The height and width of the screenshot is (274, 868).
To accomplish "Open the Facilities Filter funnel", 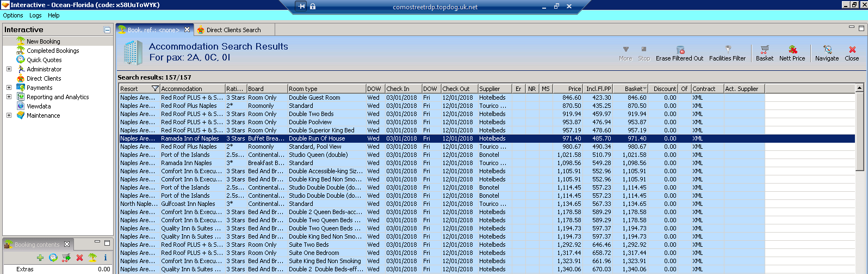I will tap(728, 49).
